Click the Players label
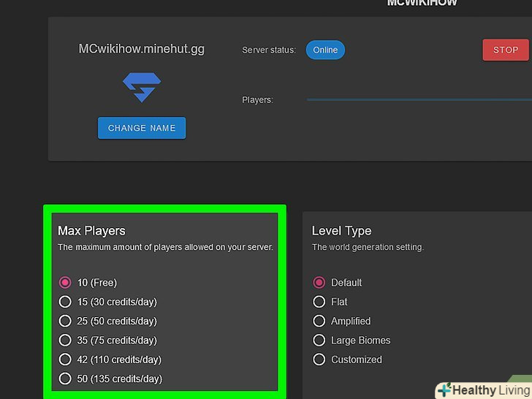This screenshot has height=399, width=532. [257, 99]
